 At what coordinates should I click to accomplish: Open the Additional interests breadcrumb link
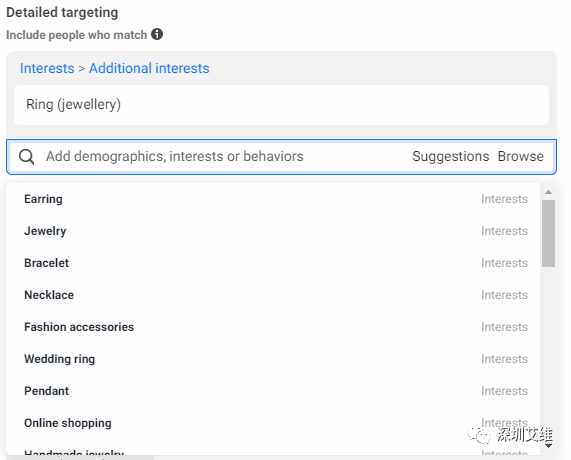pyautogui.click(x=149, y=68)
